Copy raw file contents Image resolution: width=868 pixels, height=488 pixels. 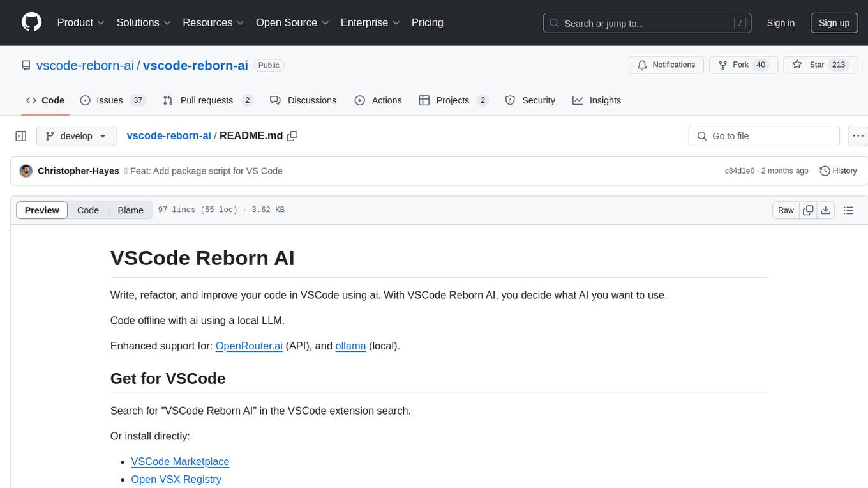pyautogui.click(x=808, y=210)
